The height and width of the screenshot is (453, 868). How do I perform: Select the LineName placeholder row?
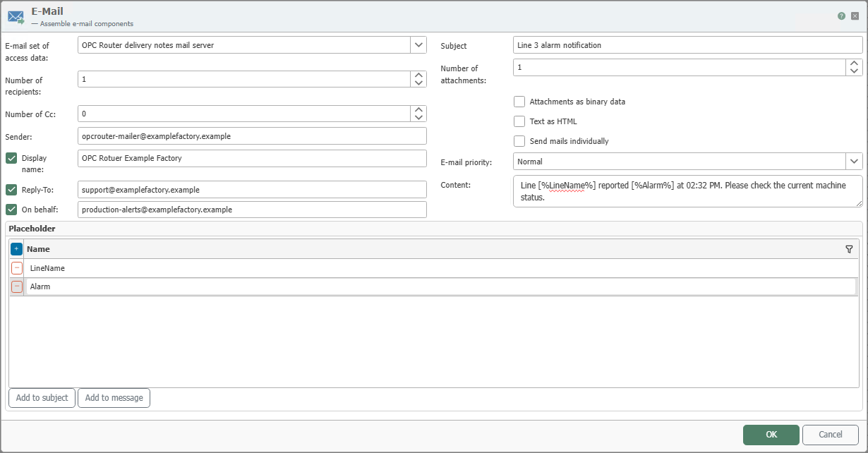pyautogui.click(x=440, y=268)
